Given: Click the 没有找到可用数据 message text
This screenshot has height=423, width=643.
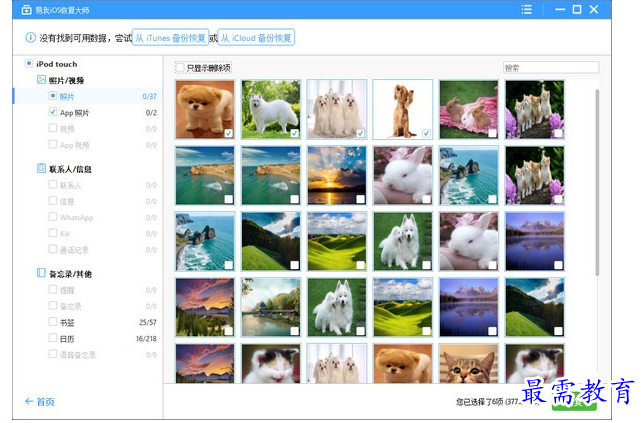Looking at the screenshot, I should click(x=73, y=38).
